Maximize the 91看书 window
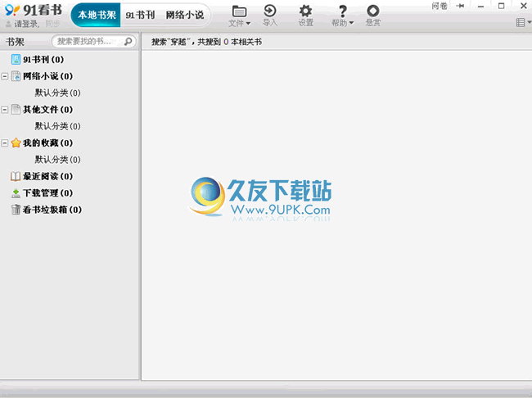This screenshot has width=532, height=398. coord(502,6)
